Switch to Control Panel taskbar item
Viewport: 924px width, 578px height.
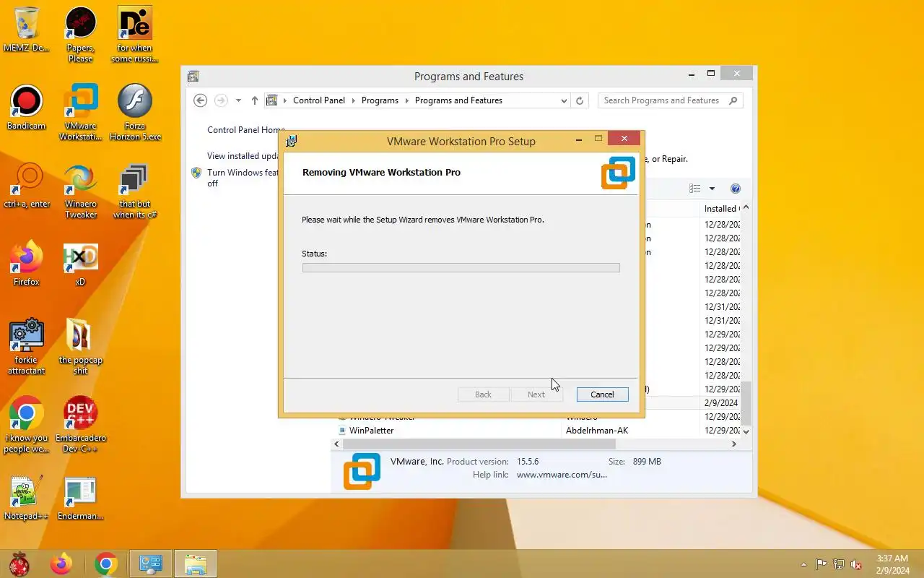click(151, 564)
